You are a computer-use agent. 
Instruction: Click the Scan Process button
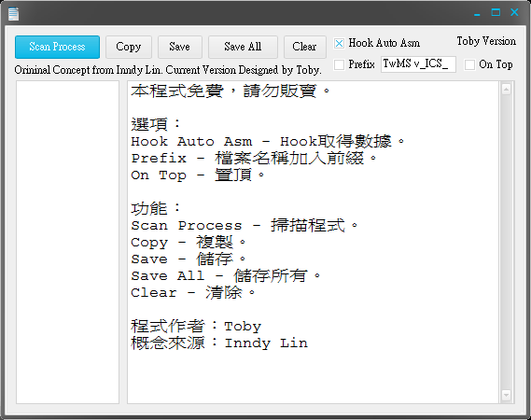tap(57, 47)
